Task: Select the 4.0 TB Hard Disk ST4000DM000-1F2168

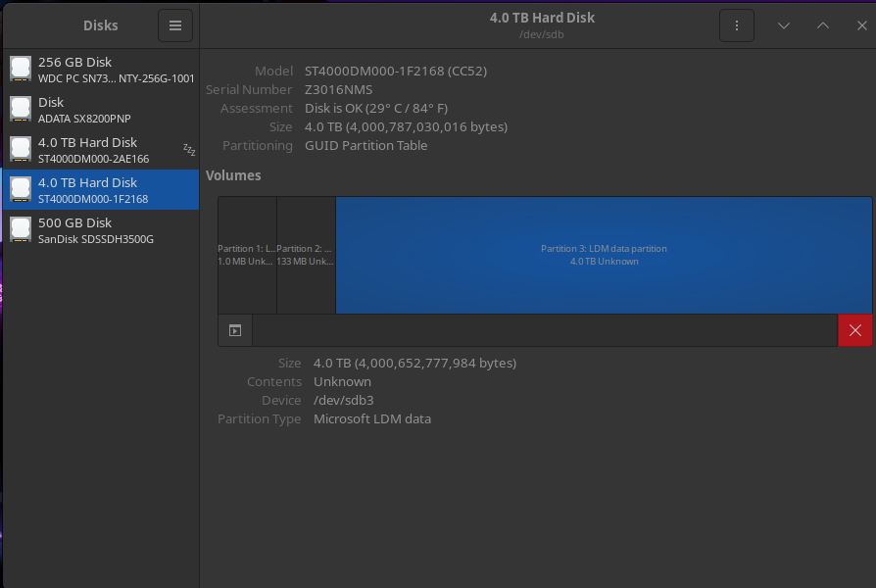Action: [x=101, y=190]
